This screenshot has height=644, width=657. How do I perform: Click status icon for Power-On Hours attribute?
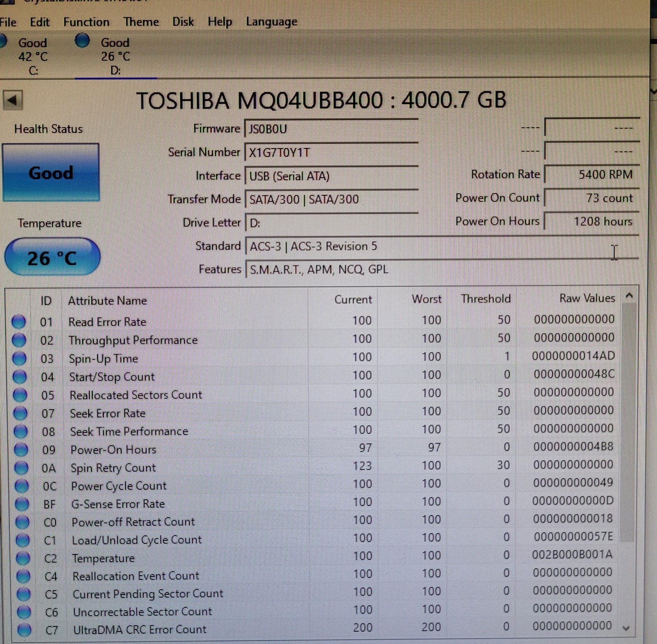(x=21, y=449)
